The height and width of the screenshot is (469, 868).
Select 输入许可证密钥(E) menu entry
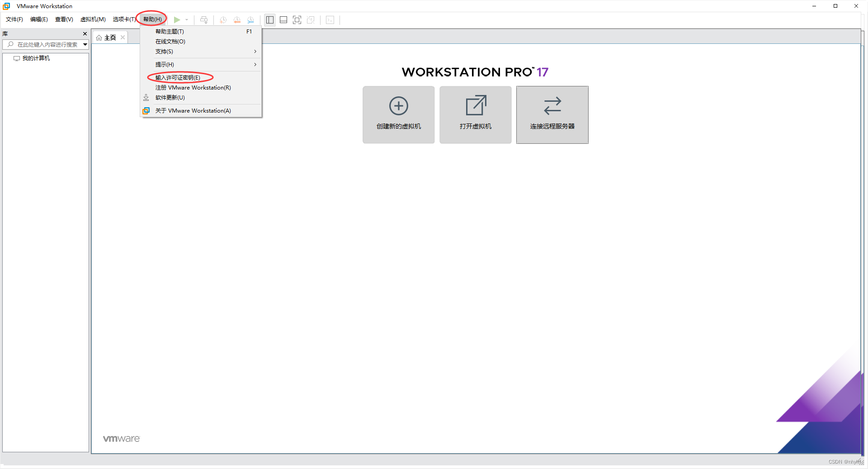pos(201,78)
